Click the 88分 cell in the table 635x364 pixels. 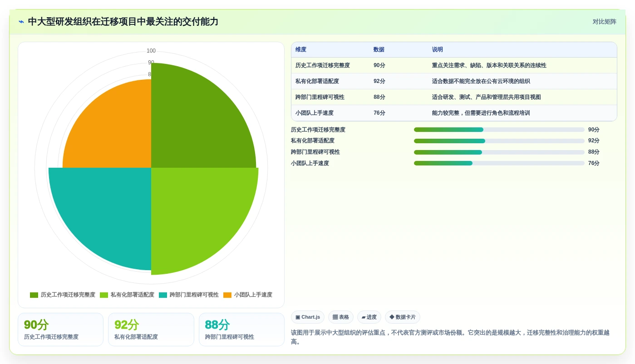[379, 97]
